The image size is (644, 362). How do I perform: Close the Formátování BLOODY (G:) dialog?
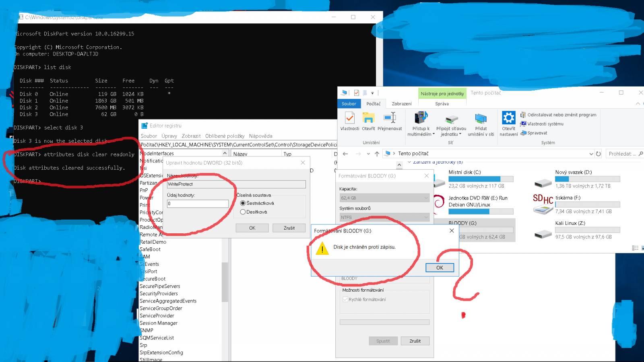coord(426,176)
